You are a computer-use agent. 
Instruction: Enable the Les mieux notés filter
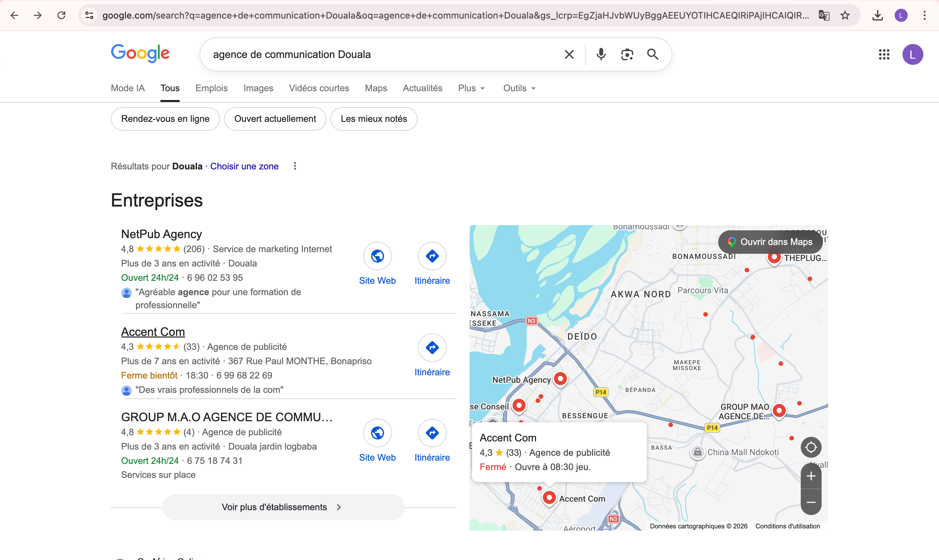tap(373, 119)
